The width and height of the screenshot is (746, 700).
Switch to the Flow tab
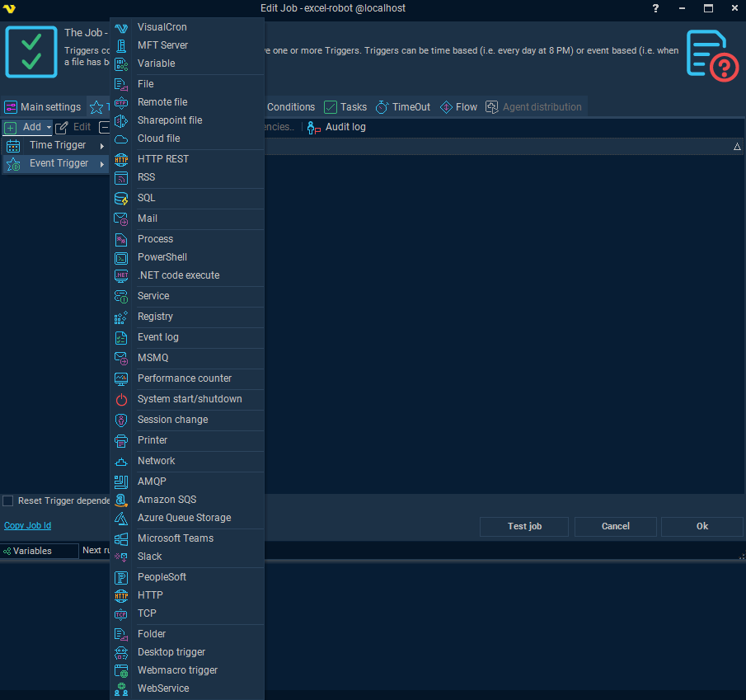[x=458, y=107]
